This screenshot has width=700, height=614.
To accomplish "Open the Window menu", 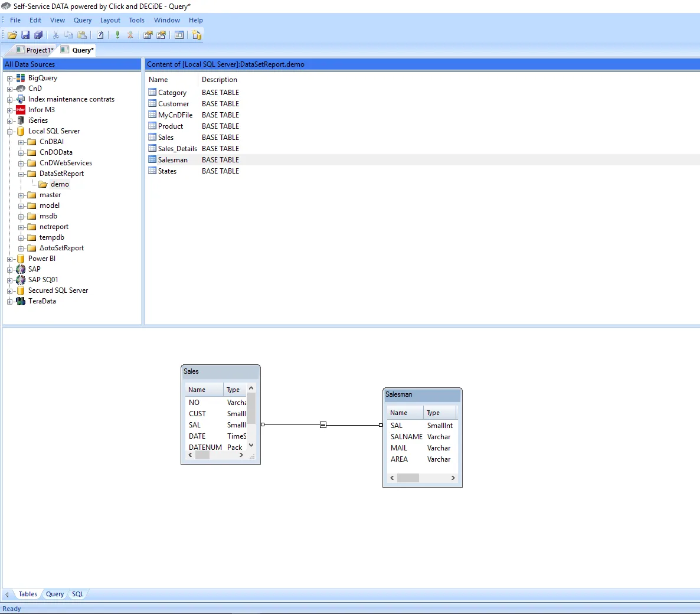I will point(167,20).
